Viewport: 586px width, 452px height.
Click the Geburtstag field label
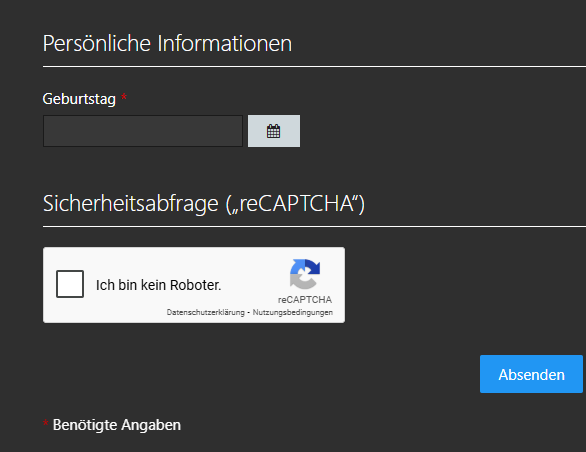tap(79, 99)
